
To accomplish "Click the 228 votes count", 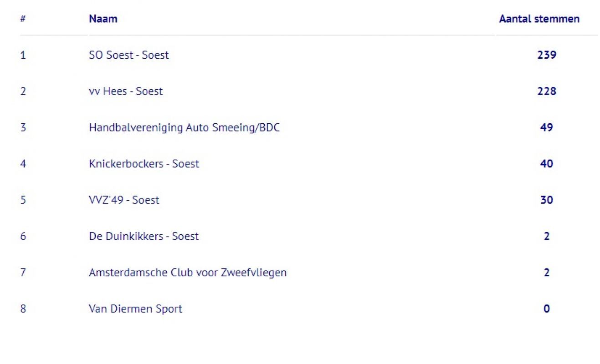I will (x=547, y=91).
